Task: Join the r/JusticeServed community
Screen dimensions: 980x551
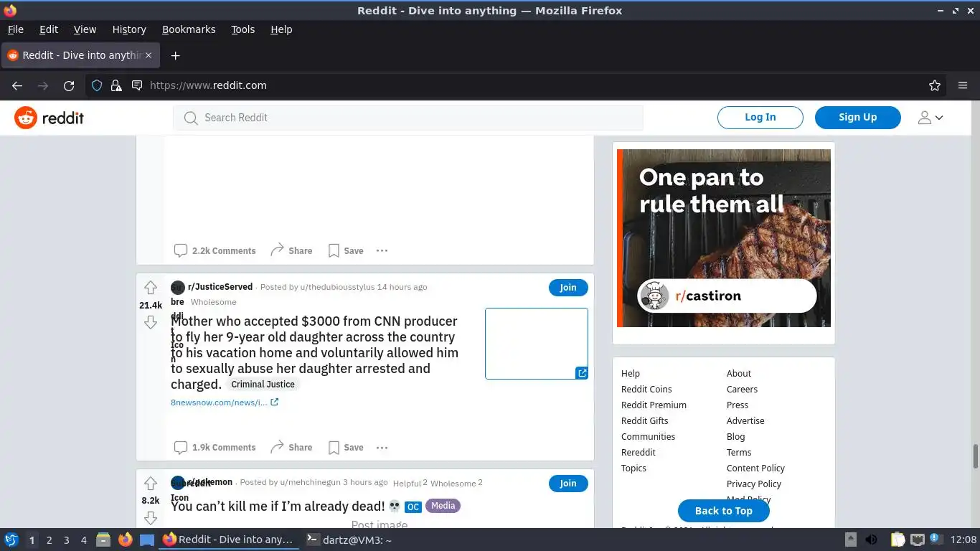Action: 568,288
